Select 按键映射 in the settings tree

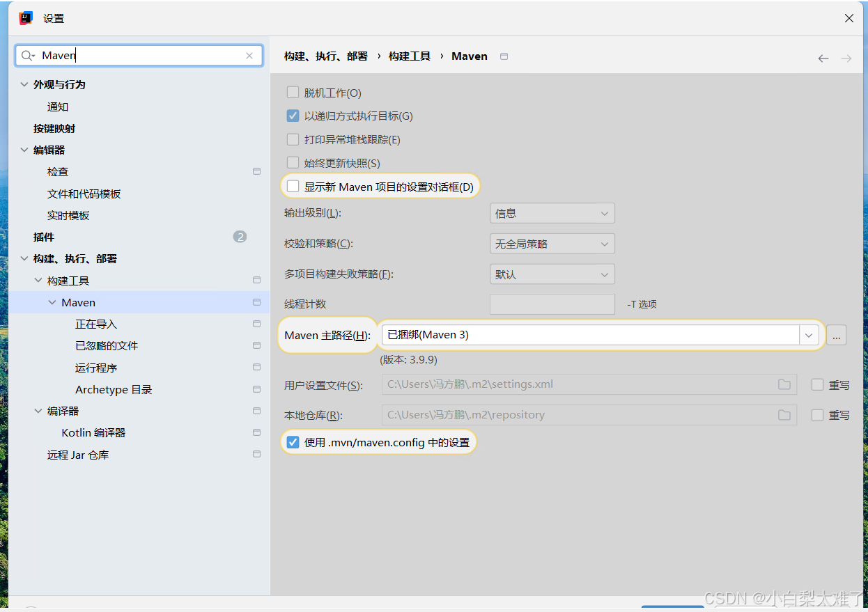[54, 128]
